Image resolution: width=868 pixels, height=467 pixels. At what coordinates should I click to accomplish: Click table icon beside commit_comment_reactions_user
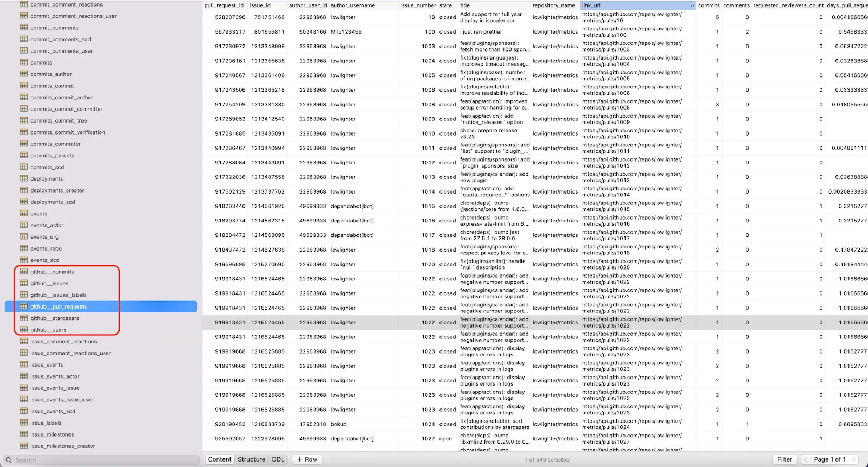point(24,16)
